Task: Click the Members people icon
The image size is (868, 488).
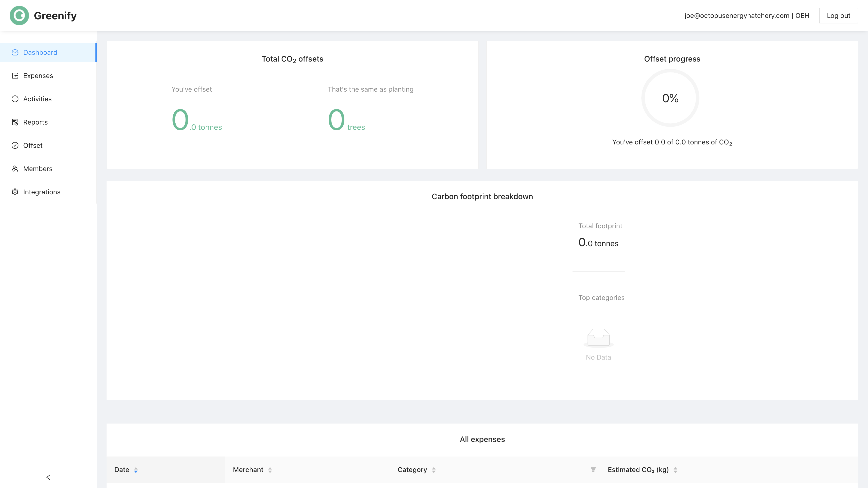Action: pyautogui.click(x=15, y=168)
